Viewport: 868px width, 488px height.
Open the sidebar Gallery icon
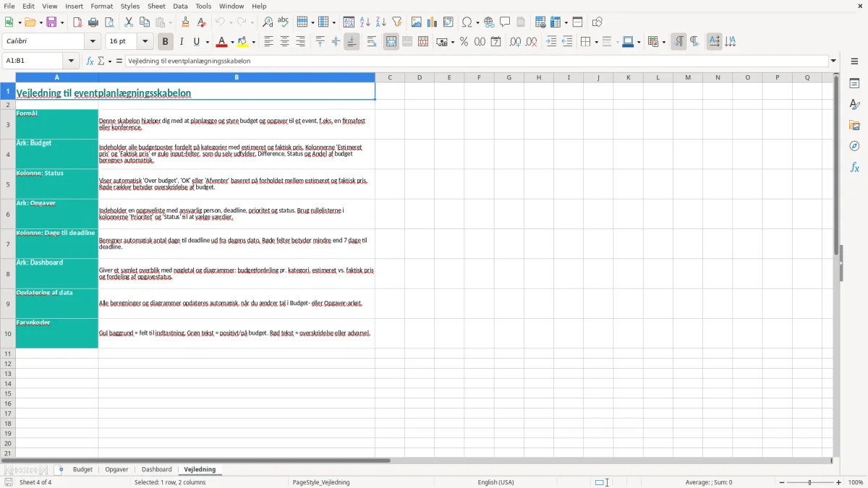(855, 126)
